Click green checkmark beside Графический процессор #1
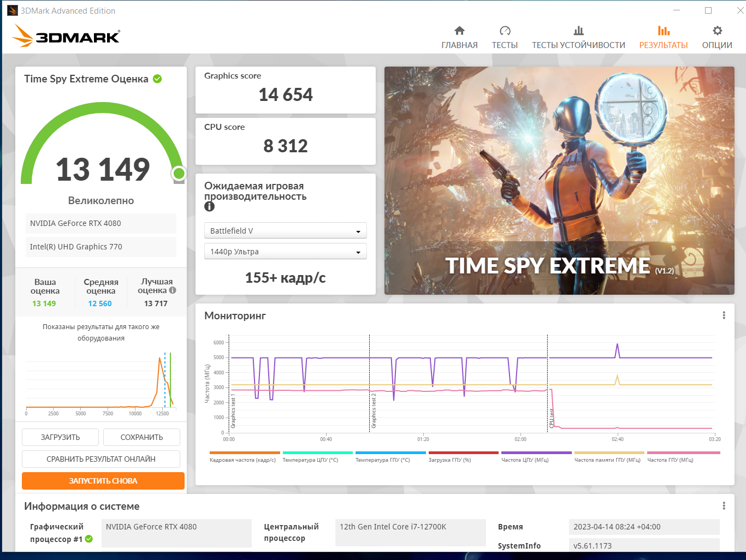746x560 pixels. (89, 539)
